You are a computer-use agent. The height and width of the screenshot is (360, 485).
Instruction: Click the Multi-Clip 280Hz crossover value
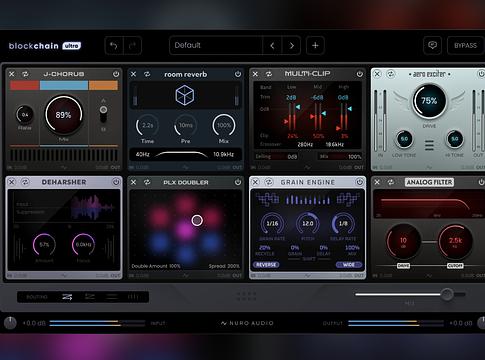pyautogui.click(x=305, y=145)
